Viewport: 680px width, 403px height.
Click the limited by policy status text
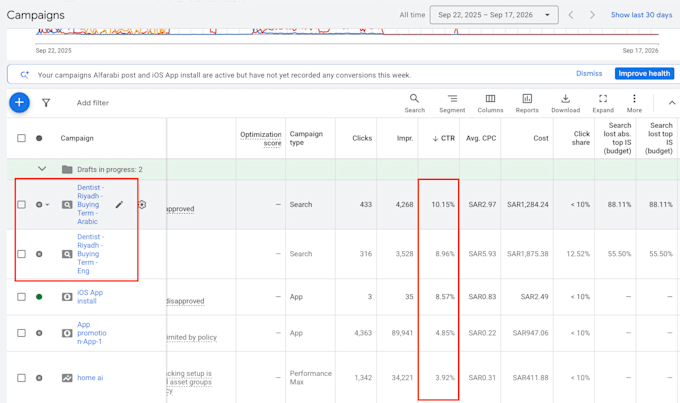(192, 337)
